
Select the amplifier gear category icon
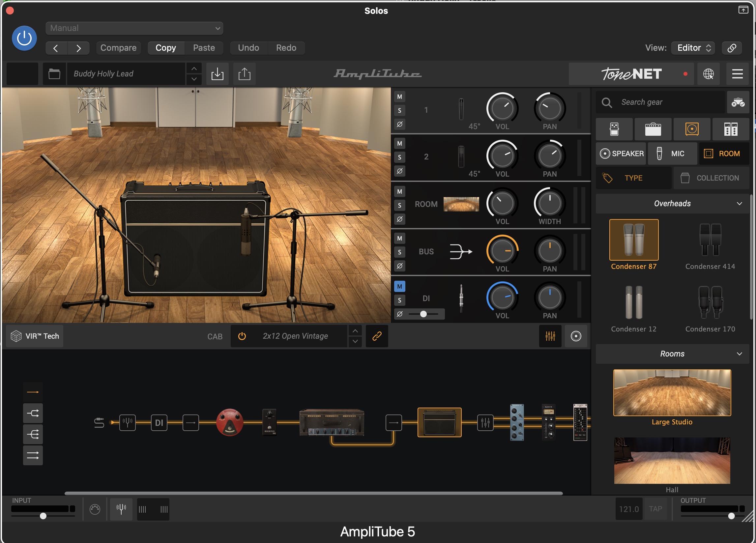pyautogui.click(x=653, y=129)
